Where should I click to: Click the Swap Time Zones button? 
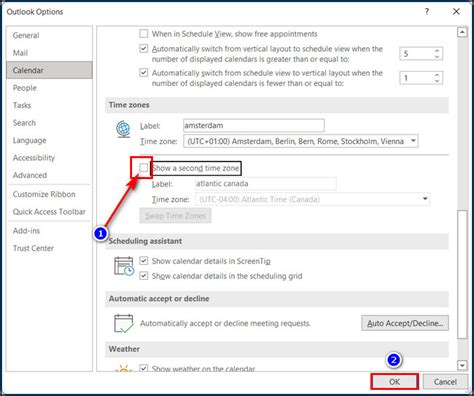[x=175, y=216]
